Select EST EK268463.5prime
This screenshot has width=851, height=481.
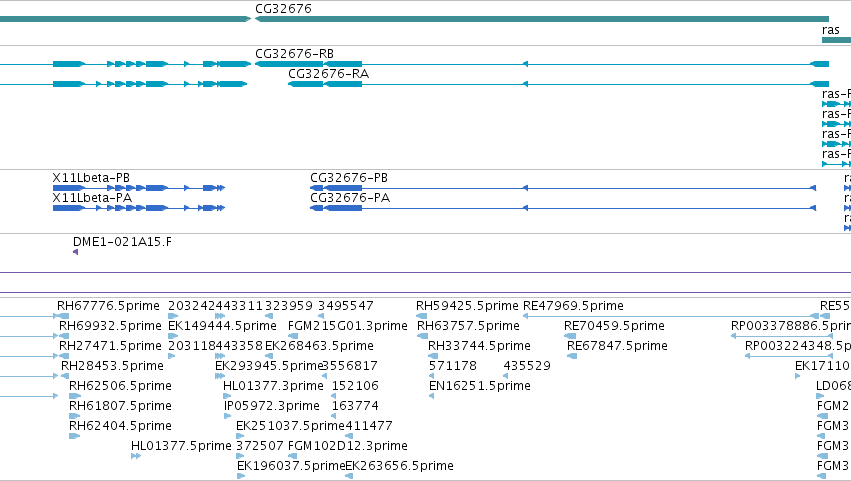(x=319, y=346)
